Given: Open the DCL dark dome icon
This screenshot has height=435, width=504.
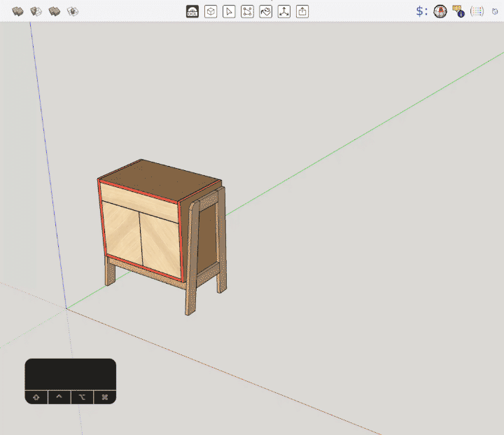Looking at the screenshot, I should coord(192,12).
